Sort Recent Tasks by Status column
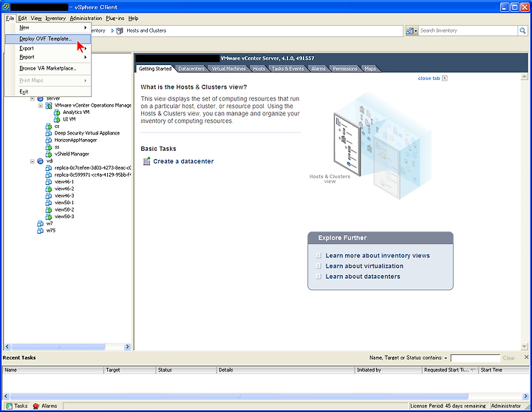The height and width of the screenshot is (412, 532). pos(186,370)
